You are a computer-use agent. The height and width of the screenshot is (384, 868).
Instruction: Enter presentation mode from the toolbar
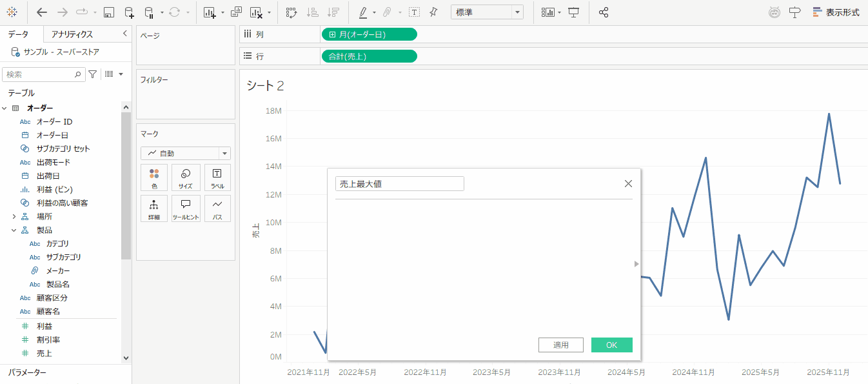[573, 12]
